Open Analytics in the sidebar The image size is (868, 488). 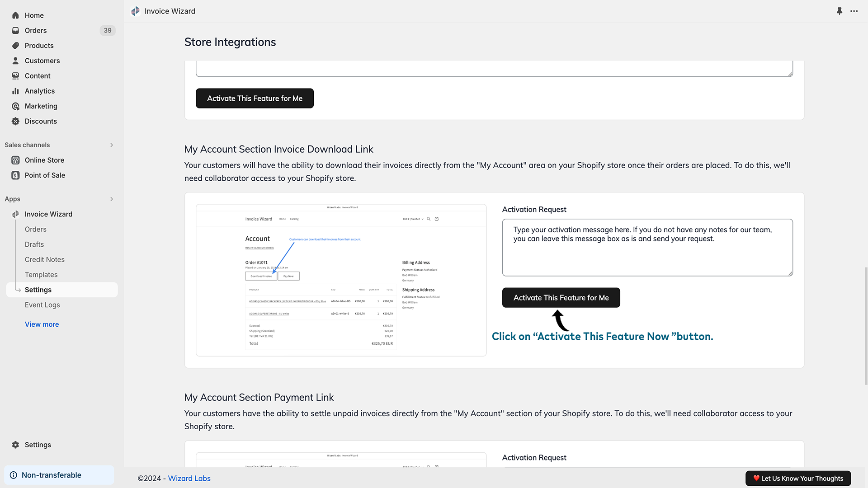(40, 91)
